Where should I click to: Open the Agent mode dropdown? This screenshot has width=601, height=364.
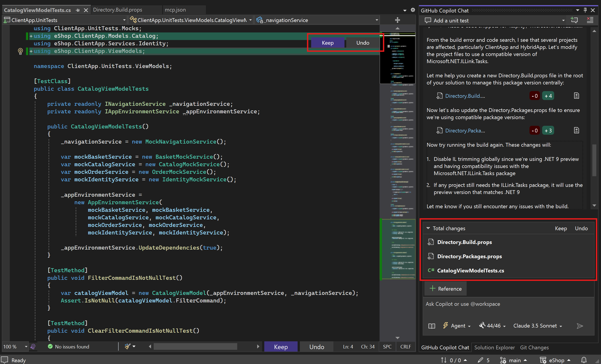pos(457,326)
